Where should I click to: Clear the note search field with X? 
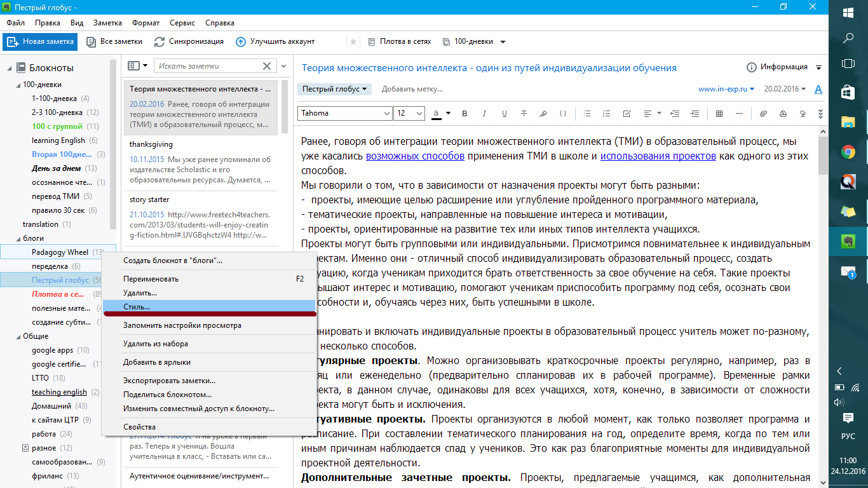pos(268,66)
